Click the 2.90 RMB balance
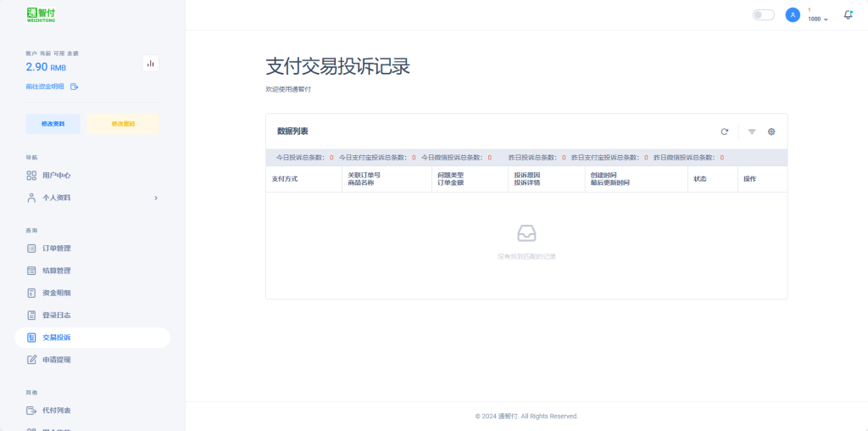This screenshot has height=431, width=868. click(x=46, y=67)
